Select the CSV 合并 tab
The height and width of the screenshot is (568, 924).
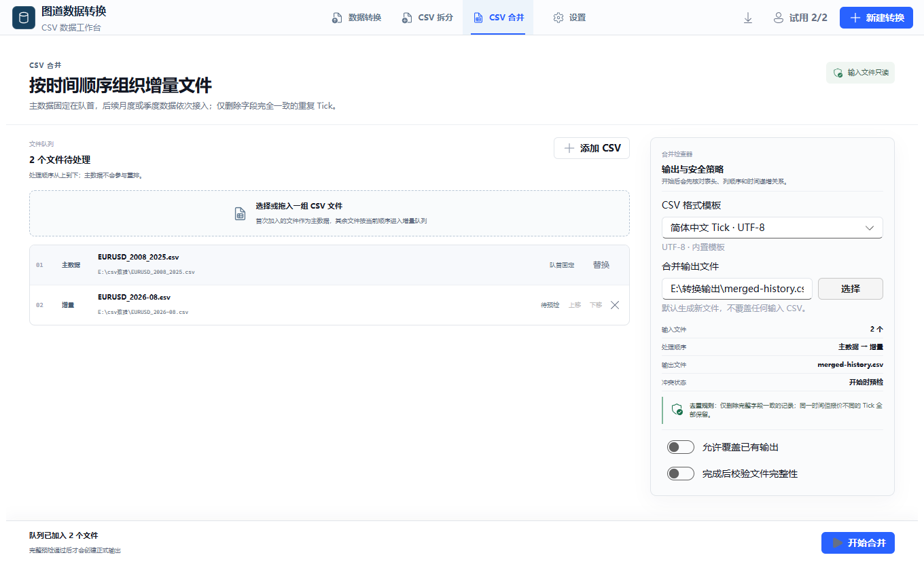498,18
